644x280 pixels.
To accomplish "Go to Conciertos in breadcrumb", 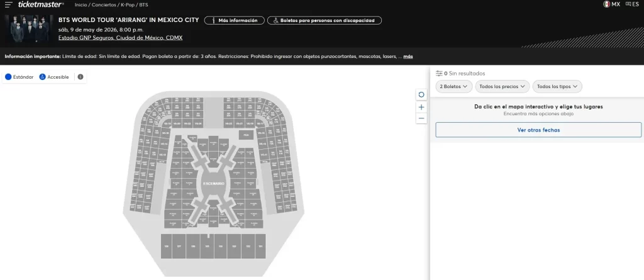I will (x=104, y=5).
